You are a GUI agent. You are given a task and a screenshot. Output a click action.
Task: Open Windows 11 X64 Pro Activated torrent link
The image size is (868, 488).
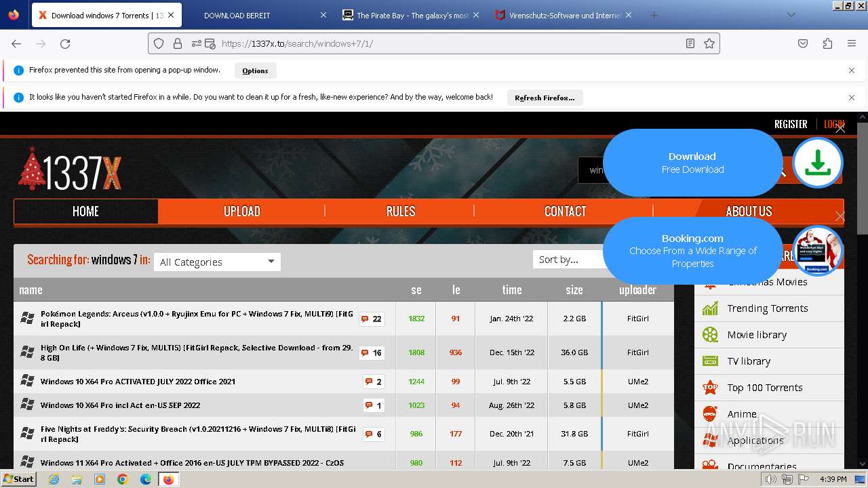click(192, 463)
